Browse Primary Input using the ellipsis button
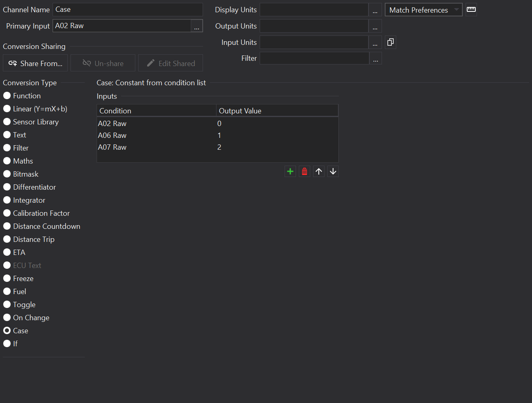The width and height of the screenshot is (532, 403). click(x=196, y=26)
